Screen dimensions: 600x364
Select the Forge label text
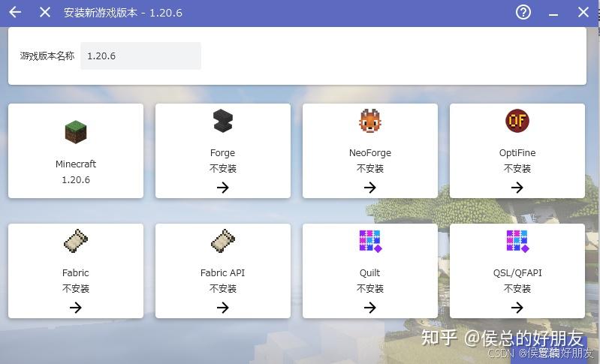click(222, 153)
